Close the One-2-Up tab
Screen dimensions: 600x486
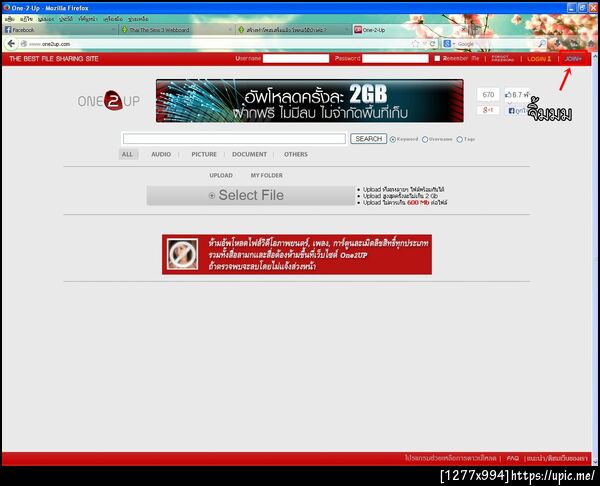463,29
